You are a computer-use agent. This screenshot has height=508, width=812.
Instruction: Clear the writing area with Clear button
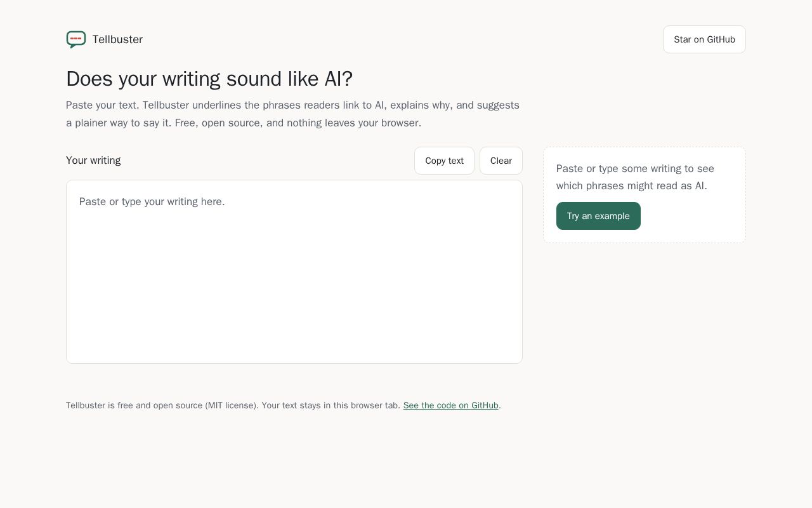[501, 161]
